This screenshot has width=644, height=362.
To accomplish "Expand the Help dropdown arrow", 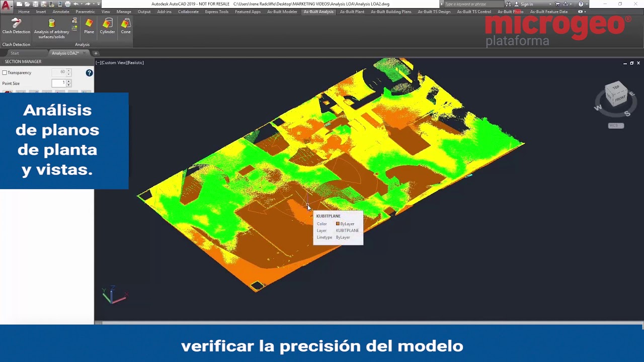I will click(587, 4).
